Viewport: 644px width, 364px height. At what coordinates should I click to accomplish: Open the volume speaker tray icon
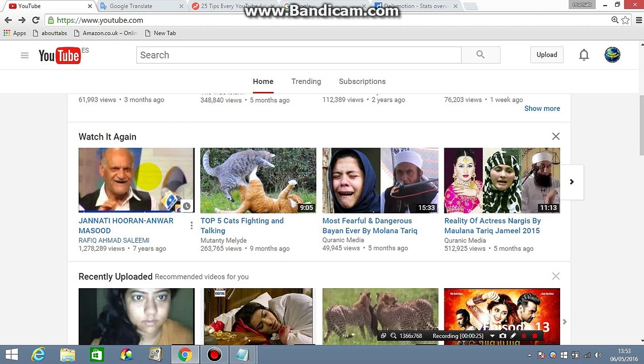click(599, 355)
